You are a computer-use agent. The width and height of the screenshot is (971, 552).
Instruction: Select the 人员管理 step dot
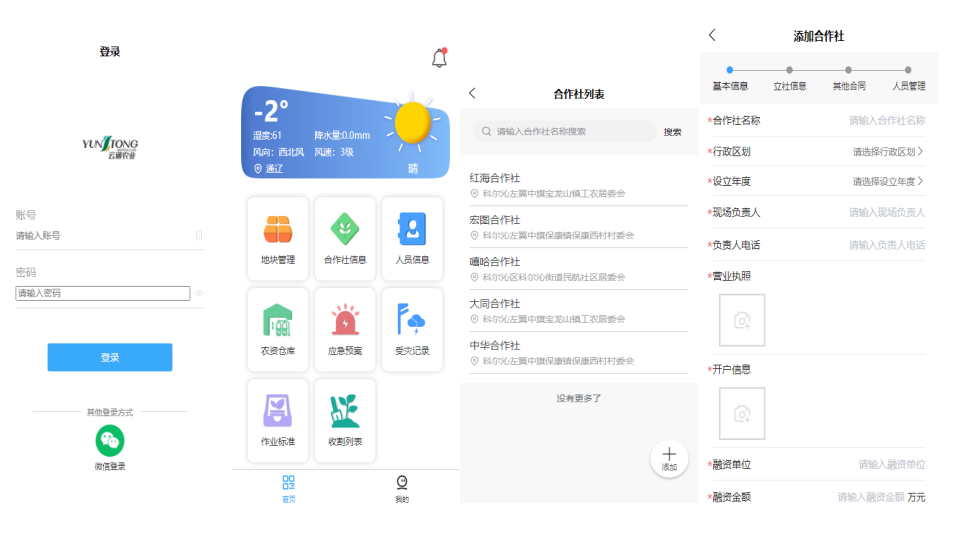908,70
